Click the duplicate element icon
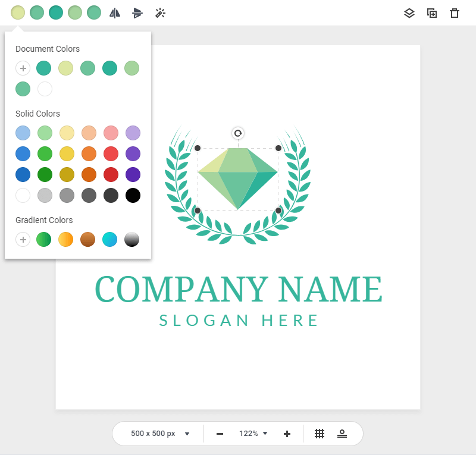The height and width of the screenshot is (455, 476). 432,13
